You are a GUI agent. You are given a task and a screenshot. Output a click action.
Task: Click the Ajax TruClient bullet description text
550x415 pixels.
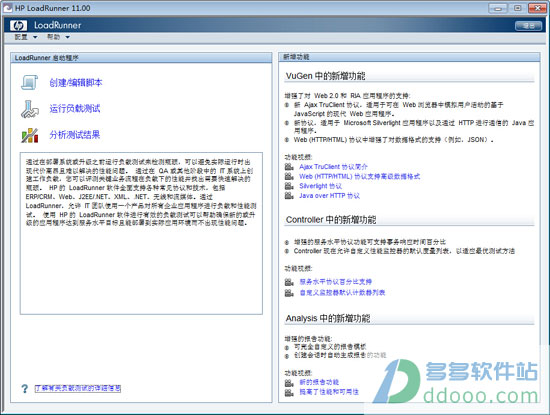398,109
